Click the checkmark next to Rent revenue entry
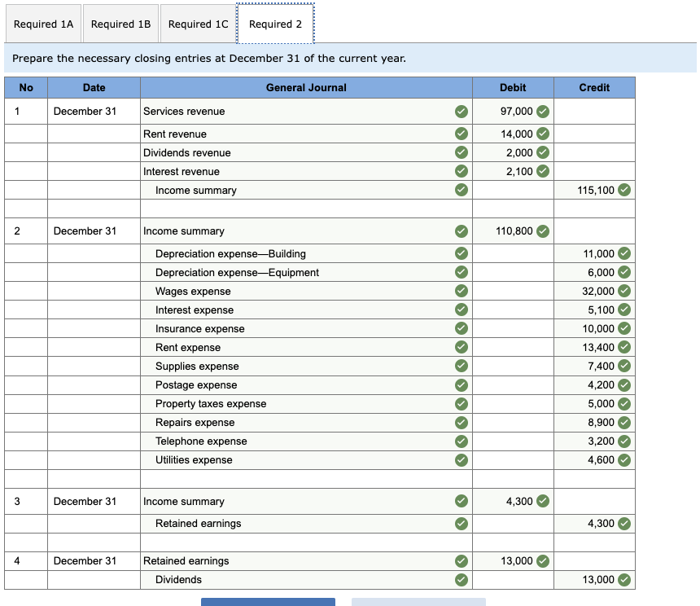This screenshot has width=700, height=606. [x=462, y=134]
